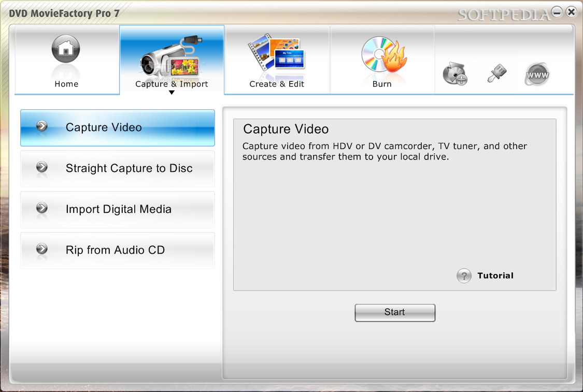Screen dimensions: 583x392
Task: Click the question mark help icon
Action: click(x=464, y=275)
